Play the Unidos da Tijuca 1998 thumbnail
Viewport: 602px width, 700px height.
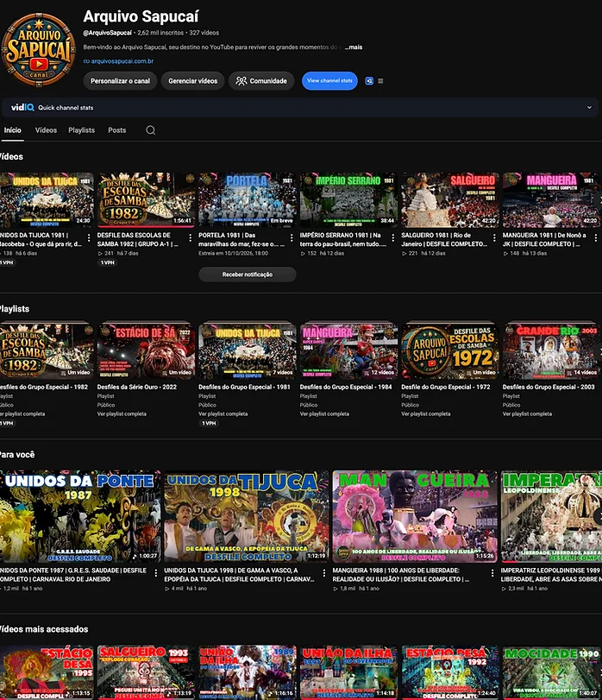pos(247,516)
